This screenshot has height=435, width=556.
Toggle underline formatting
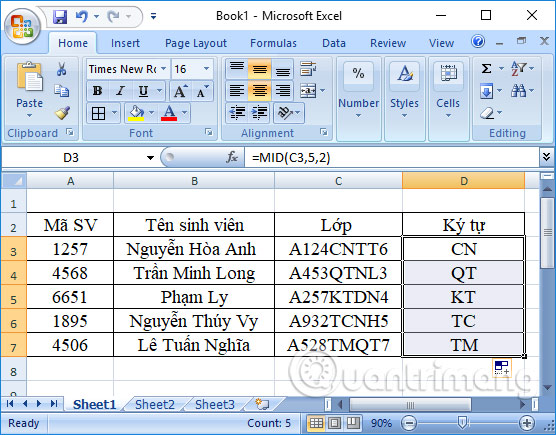pyautogui.click(x=143, y=91)
